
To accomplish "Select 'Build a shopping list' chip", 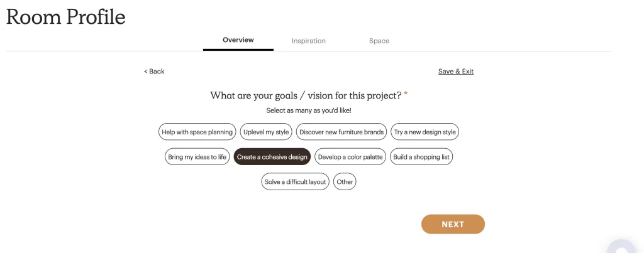I will 421,157.
